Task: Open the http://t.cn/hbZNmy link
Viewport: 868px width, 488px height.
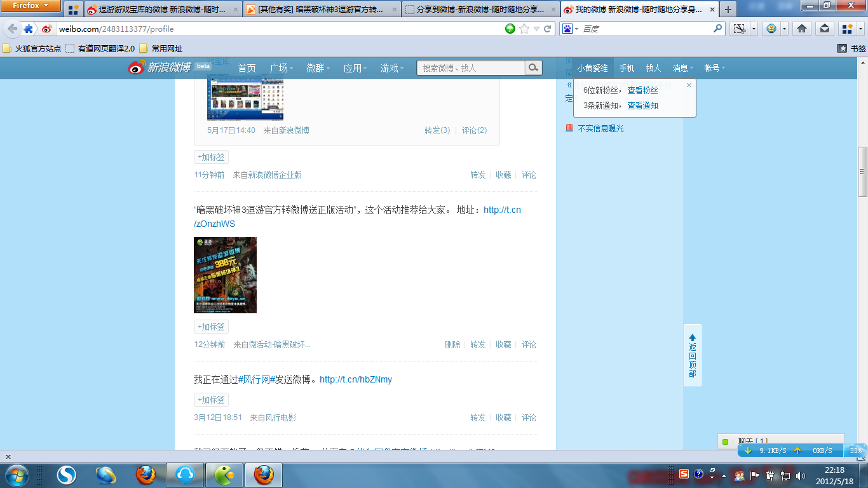Action: tap(356, 379)
